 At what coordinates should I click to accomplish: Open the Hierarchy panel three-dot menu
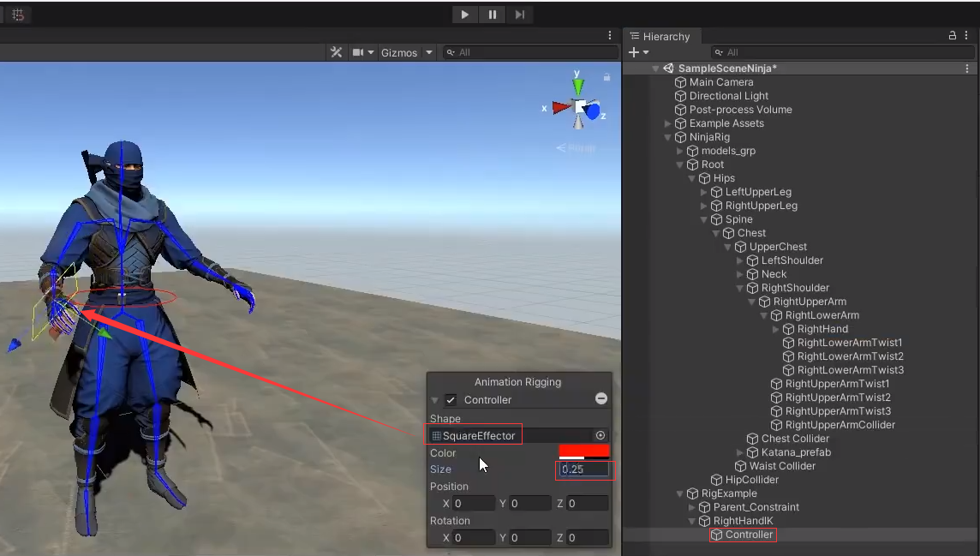966,36
